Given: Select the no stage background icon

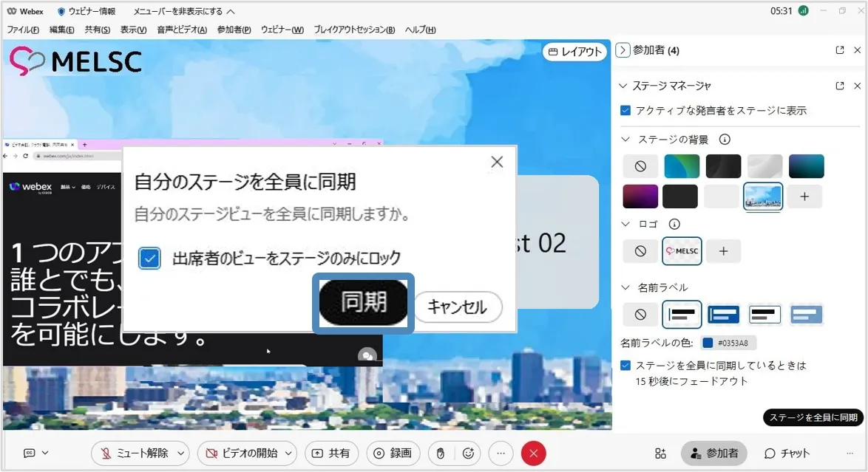Looking at the screenshot, I should 640,167.
